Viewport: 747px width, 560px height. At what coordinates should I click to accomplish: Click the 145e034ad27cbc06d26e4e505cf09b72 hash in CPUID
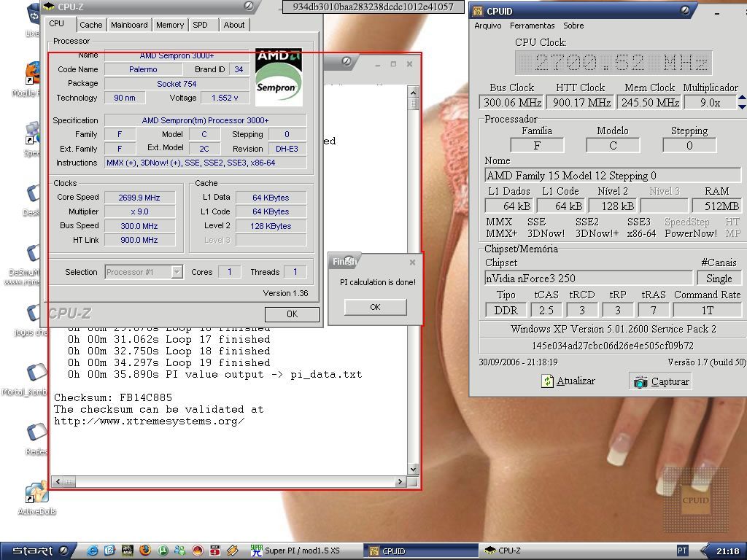pyautogui.click(x=613, y=346)
